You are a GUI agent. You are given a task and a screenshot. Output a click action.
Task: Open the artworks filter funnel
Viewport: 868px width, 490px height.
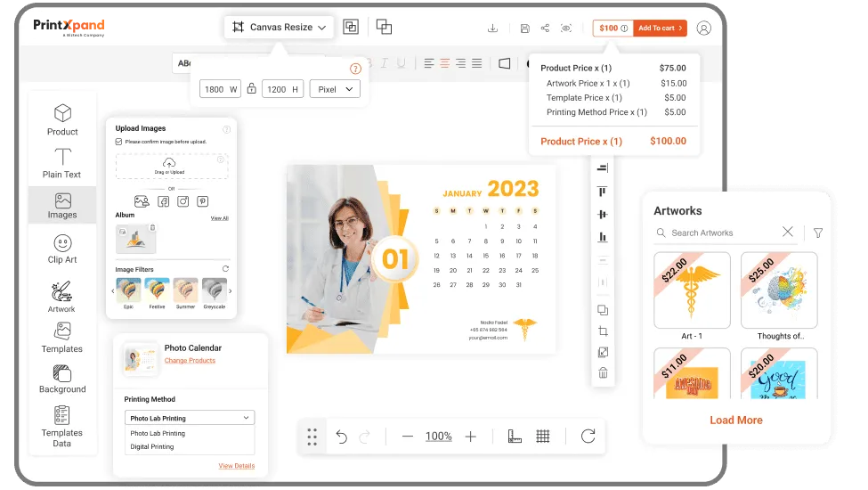coord(818,233)
